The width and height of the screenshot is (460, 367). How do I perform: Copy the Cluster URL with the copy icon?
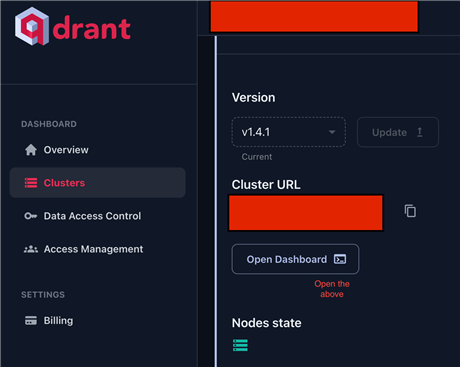pyautogui.click(x=410, y=211)
